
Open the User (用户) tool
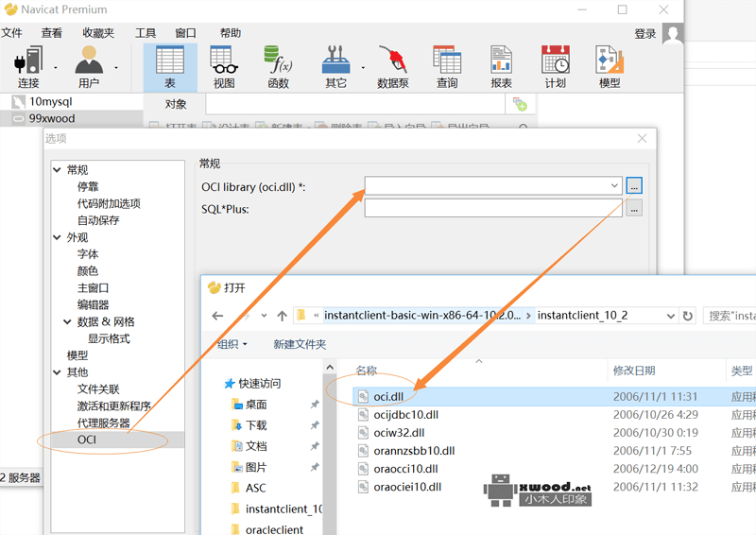click(89, 67)
